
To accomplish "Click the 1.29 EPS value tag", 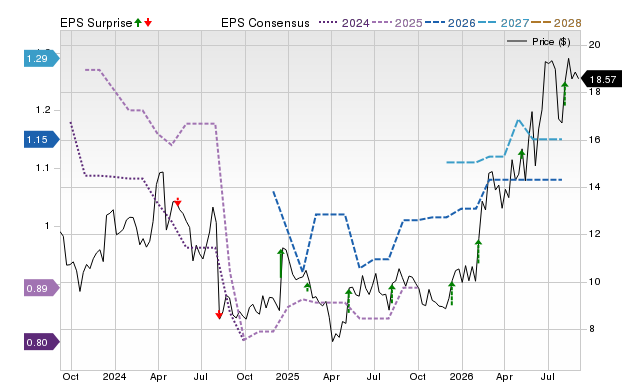I will coord(41,59).
